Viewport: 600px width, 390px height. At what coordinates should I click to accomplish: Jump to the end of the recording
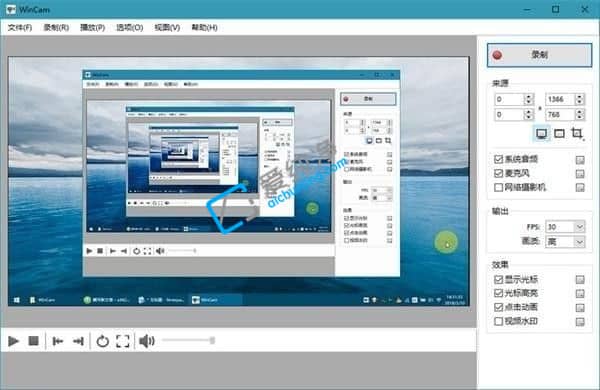point(78,341)
